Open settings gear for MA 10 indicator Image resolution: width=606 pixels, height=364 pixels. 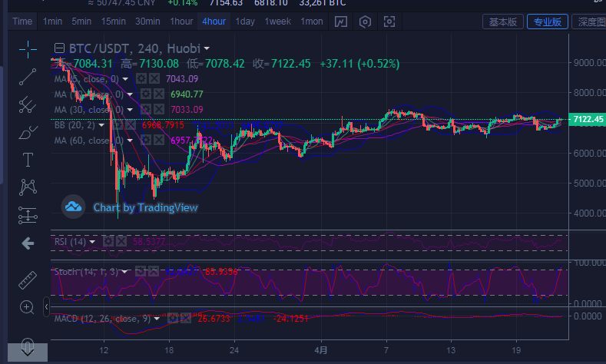[x=146, y=94]
